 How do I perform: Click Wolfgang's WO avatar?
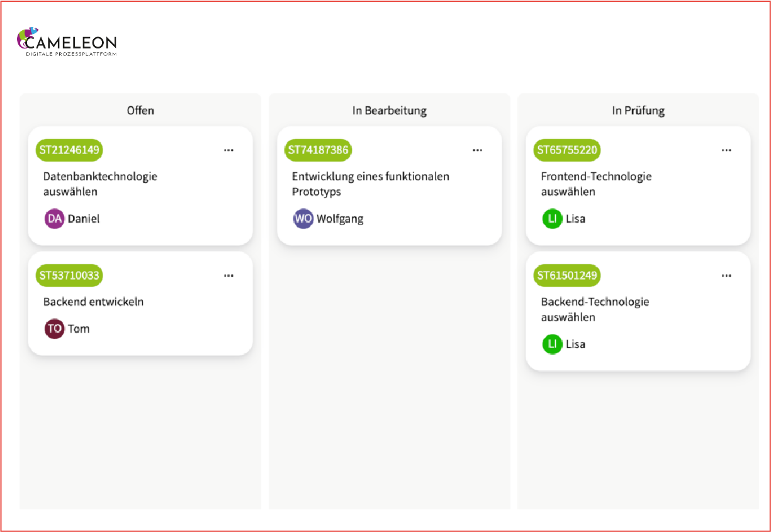point(303,219)
